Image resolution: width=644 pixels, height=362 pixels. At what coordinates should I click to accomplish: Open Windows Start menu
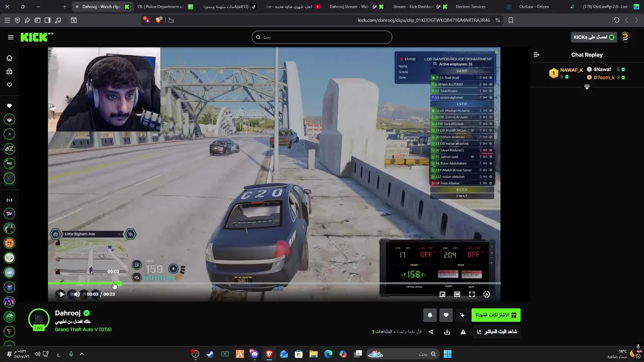tap(447, 354)
